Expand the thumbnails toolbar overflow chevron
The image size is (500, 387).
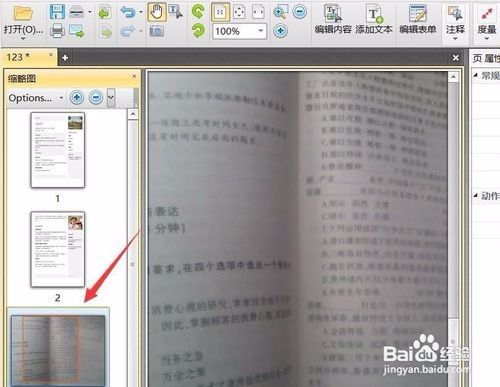[x=111, y=98]
